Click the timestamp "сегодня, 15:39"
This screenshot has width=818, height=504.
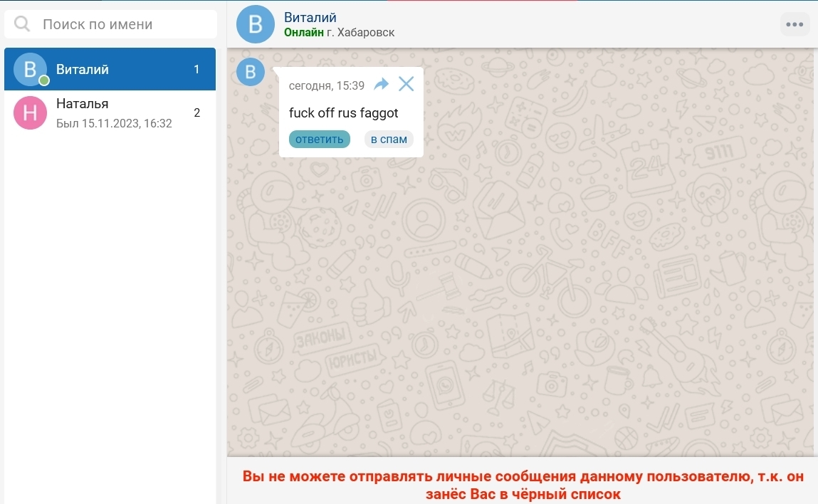click(x=327, y=85)
